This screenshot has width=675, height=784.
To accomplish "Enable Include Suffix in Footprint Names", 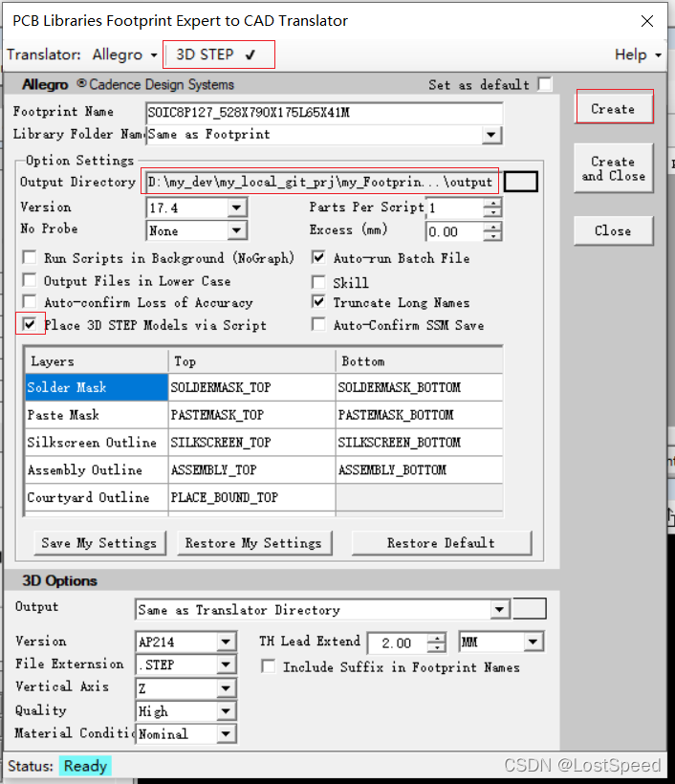I will coord(269,666).
